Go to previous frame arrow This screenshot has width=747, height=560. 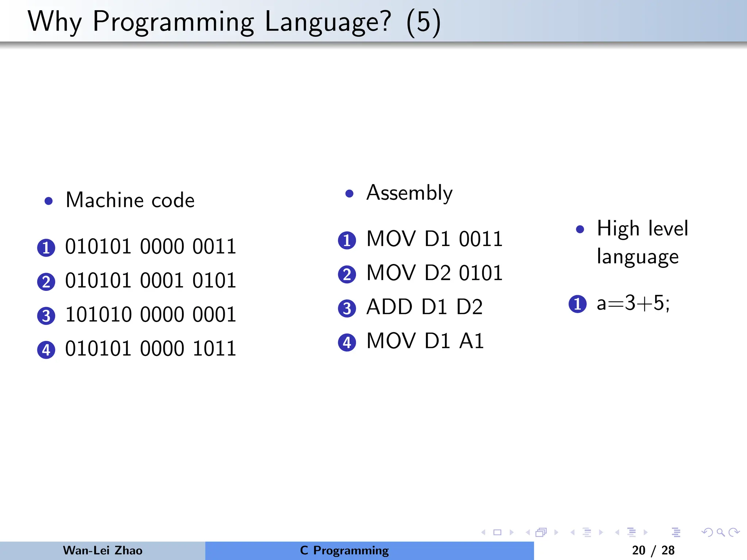[528, 532]
